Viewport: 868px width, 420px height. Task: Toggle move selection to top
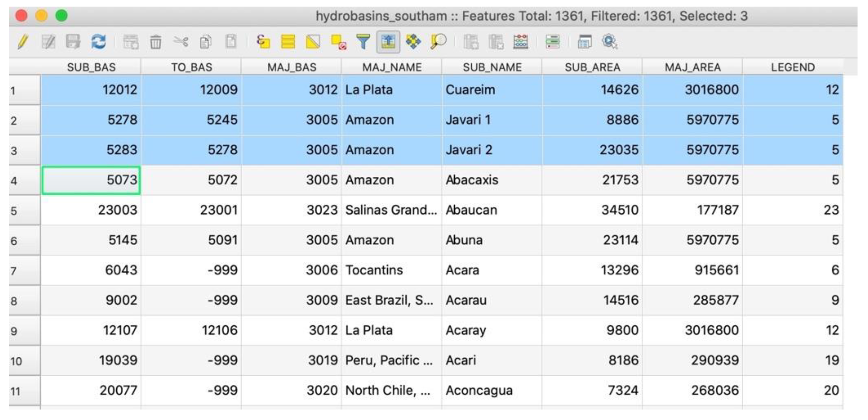pyautogui.click(x=388, y=42)
